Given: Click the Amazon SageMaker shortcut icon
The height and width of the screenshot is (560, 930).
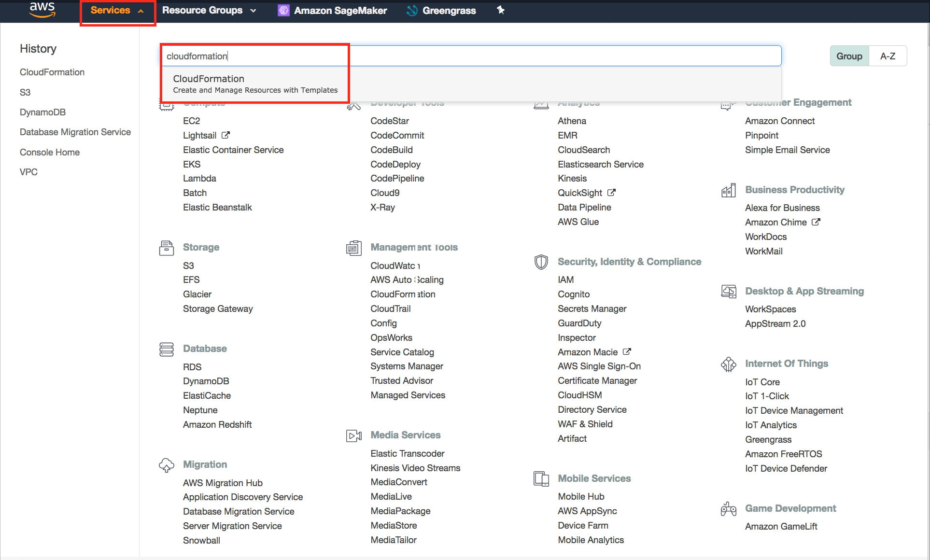Looking at the screenshot, I should click(284, 11).
